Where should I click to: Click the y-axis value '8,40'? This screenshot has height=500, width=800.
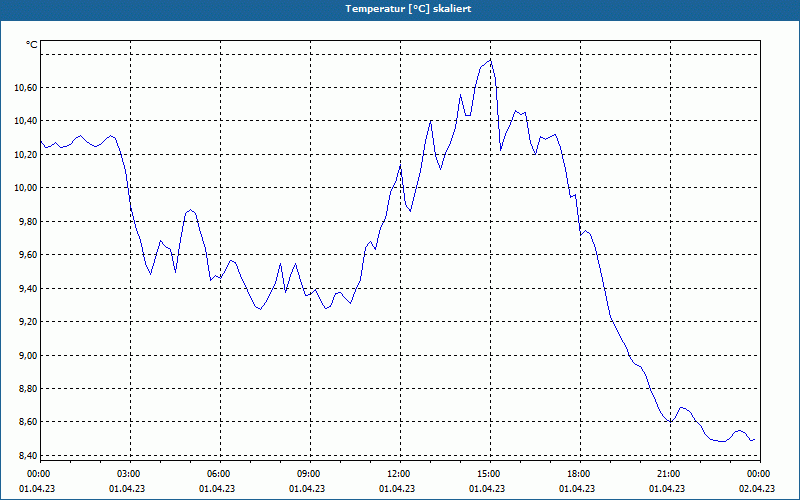click(x=28, y=455)
